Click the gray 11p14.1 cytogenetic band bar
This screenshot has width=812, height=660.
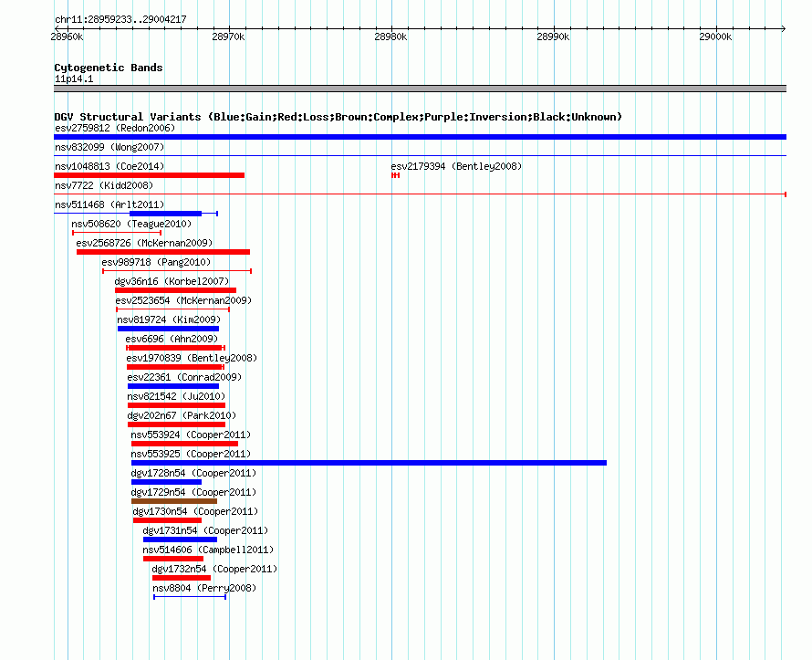420,89
